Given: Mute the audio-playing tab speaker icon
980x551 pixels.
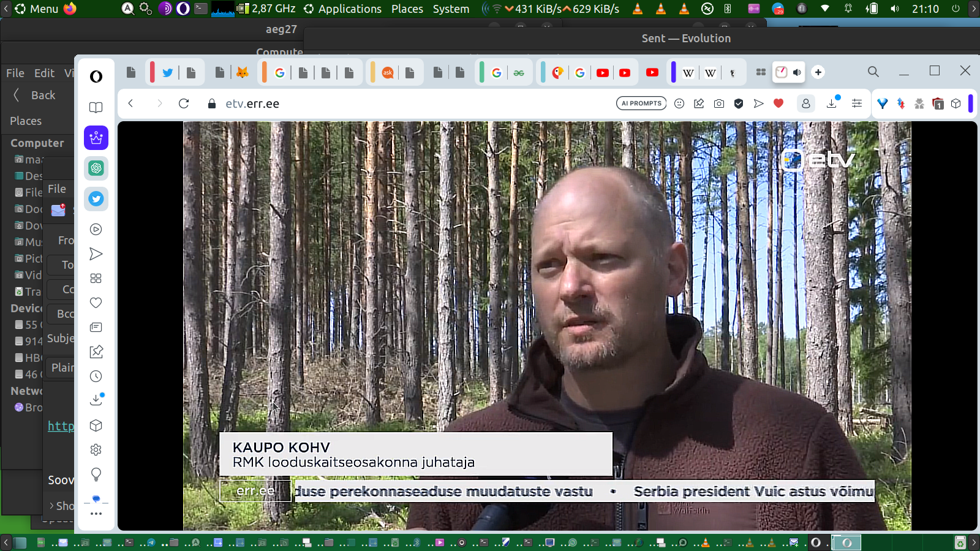Looking at the screenshot, I should (x=797, y=72).
